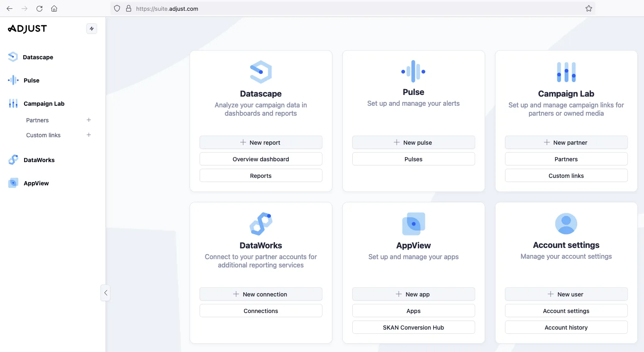Click the DataWorks card heading
This screenshot has height=352, width=644.
pos(261,245)
